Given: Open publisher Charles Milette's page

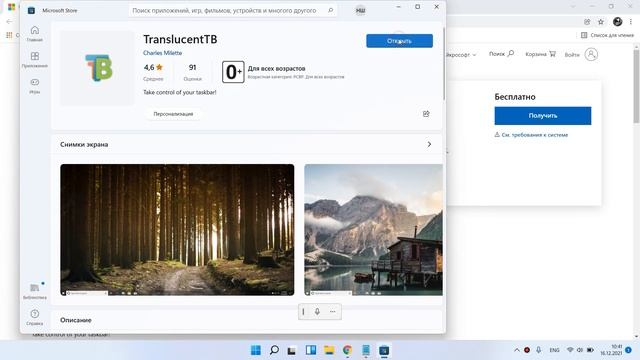Looking at the screenshot, I should coord(162,53).
